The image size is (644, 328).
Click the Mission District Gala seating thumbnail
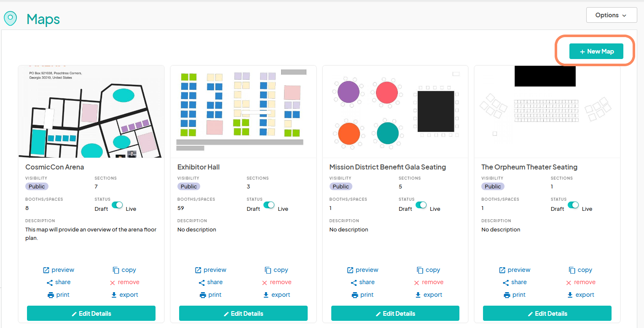point(395,112)
